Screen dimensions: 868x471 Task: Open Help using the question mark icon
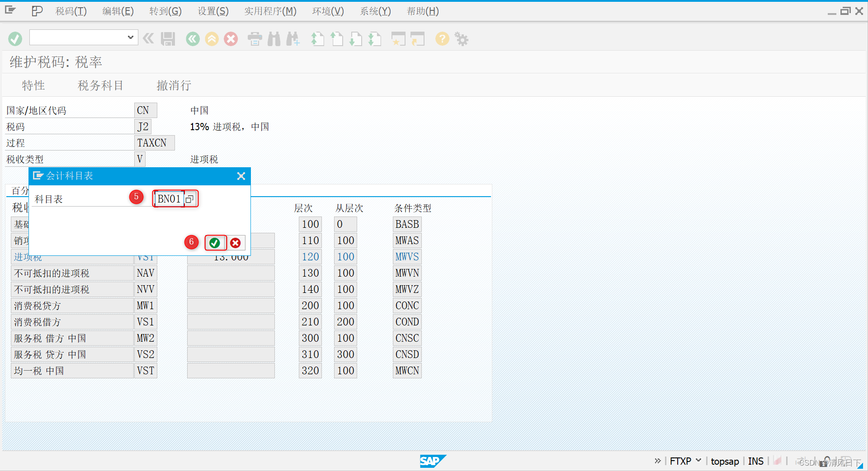442,39
